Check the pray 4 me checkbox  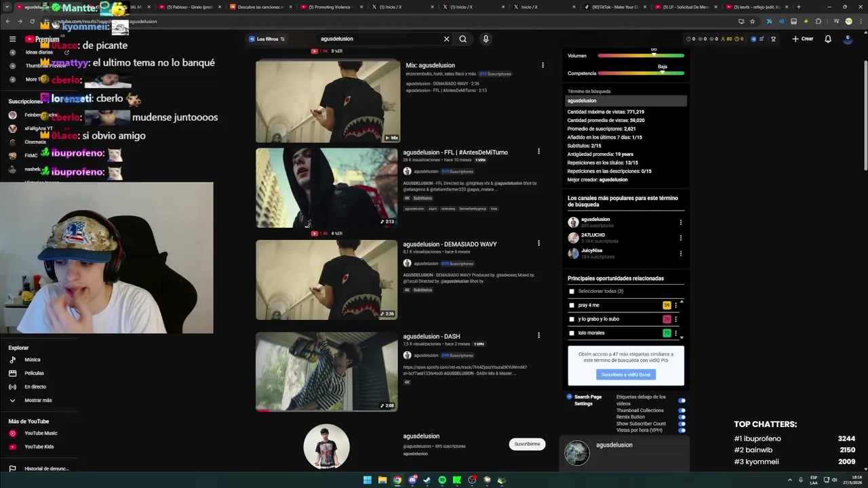(572, 306)
